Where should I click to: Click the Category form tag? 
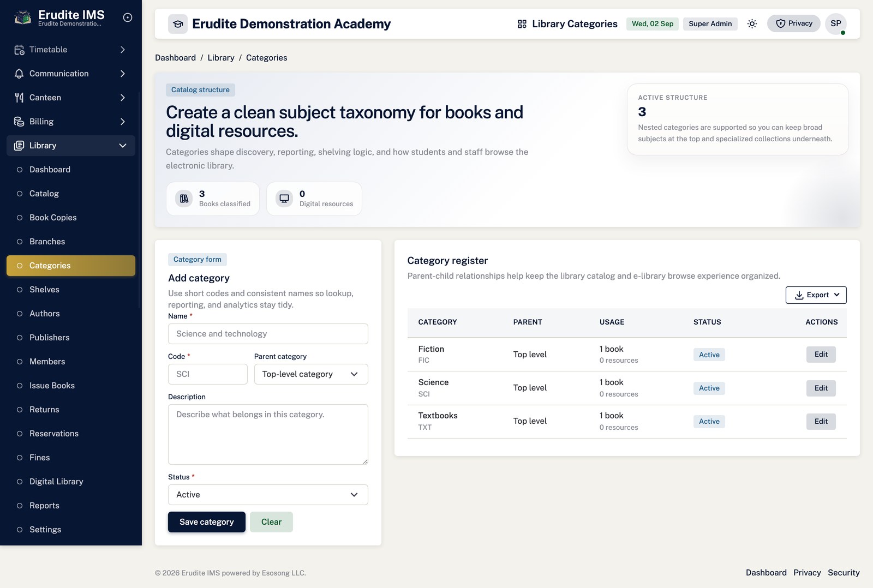198,260
